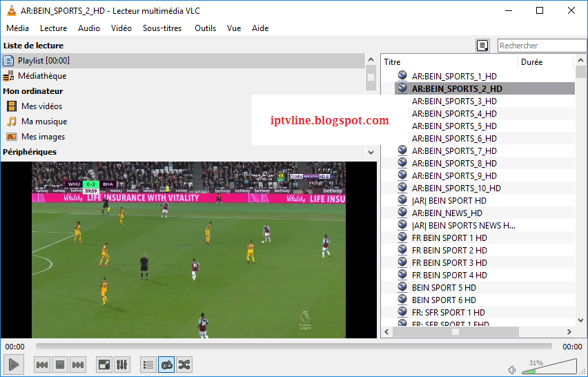Toggle shuffle random playback
The height and width of the screenshot is (377, 588).
[x=184, y=365]
